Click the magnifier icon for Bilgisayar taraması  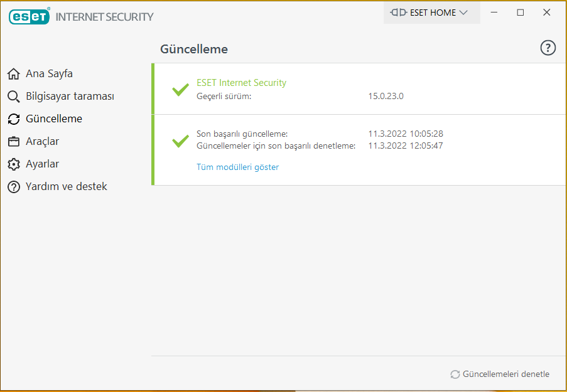(x=14, y=97)
